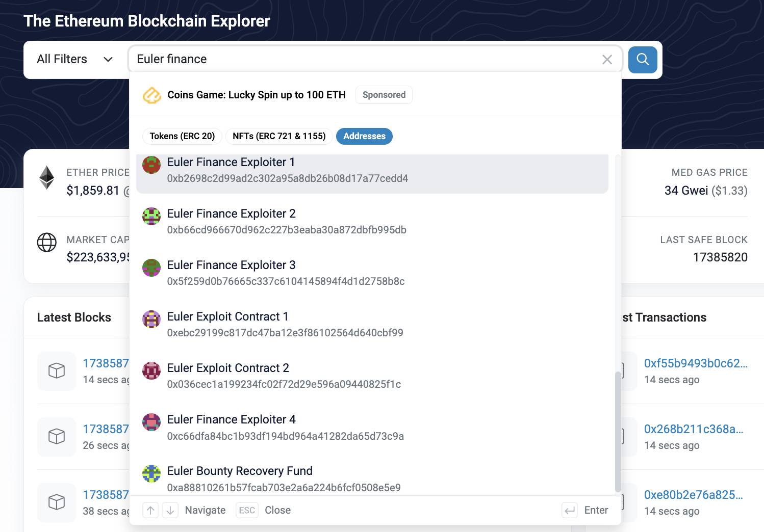The image size is (764, 532).
Task: Click the 34 Gwei gas price value
Action: (x=686, y=191)
